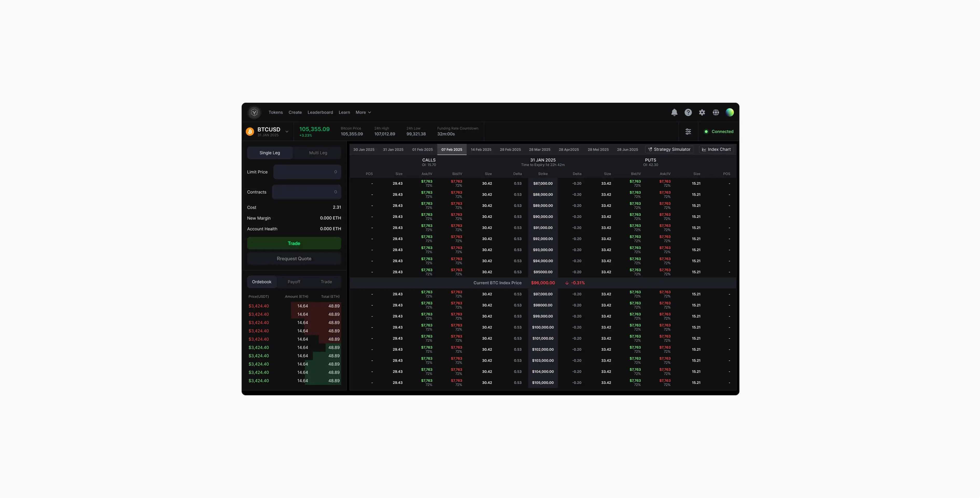
Task: Click the notification bell icon
Action: 674,112
